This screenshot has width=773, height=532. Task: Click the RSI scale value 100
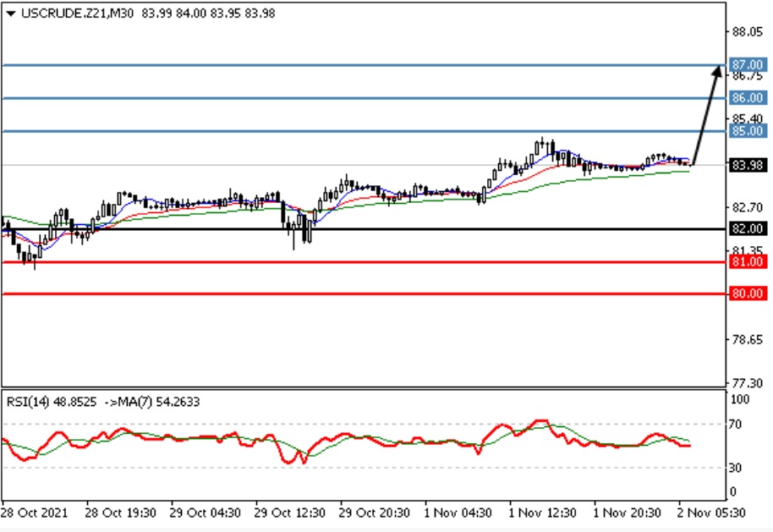[739, 400]
